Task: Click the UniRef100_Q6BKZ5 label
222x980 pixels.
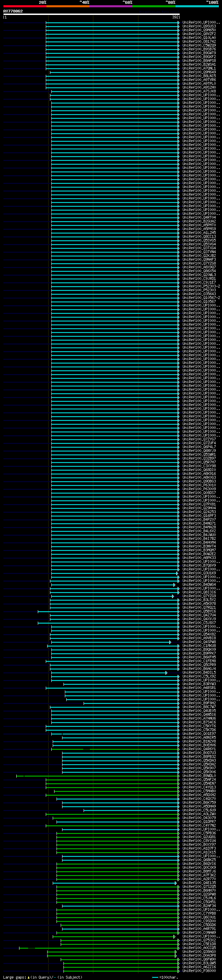Action: click(x=199, y=860)
